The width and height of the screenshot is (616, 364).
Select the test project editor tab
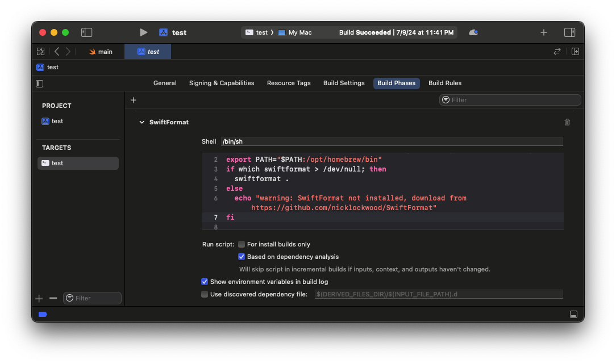pyautogui.click(x=148, y=52)
